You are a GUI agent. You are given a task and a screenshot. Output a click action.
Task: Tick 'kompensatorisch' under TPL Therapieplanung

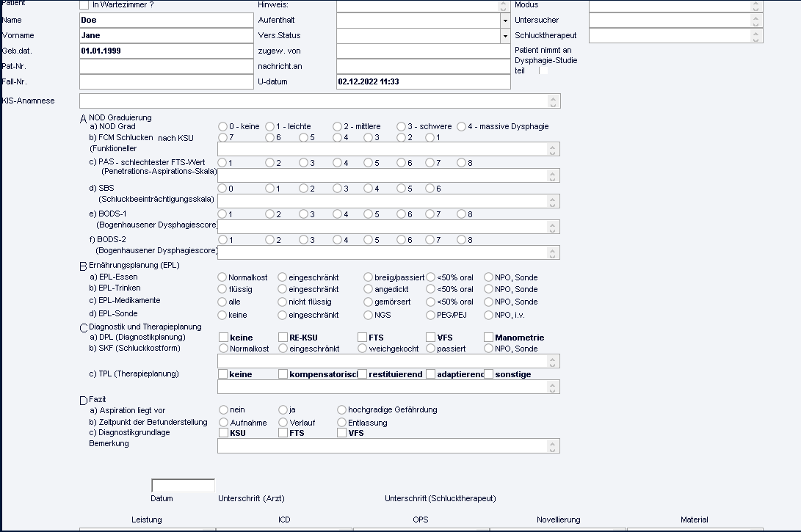(x=283, y=374)
